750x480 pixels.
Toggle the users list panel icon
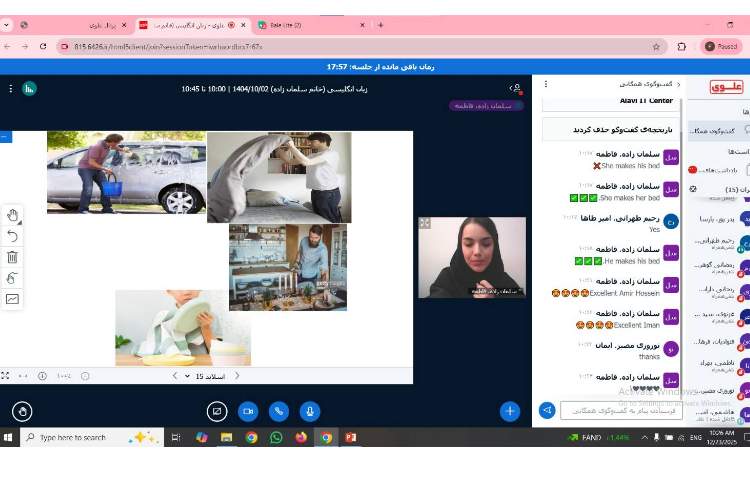coord(516,88)
